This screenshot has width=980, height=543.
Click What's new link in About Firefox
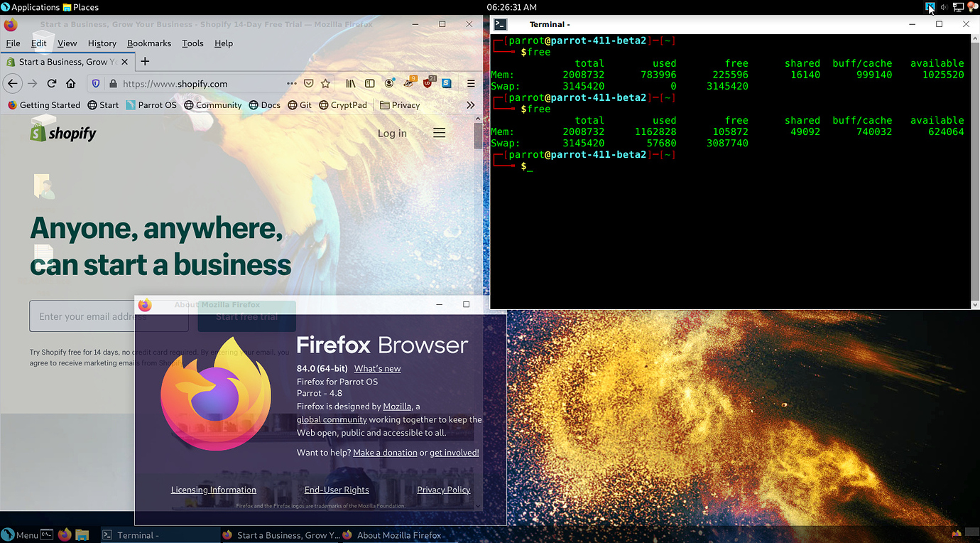pos(377,368)
